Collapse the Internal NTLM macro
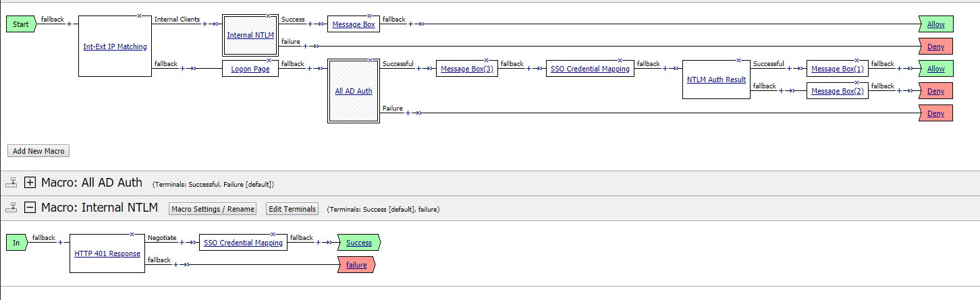Image resolution: width=980 pixels, height=300 pixels. click(30, 208)
